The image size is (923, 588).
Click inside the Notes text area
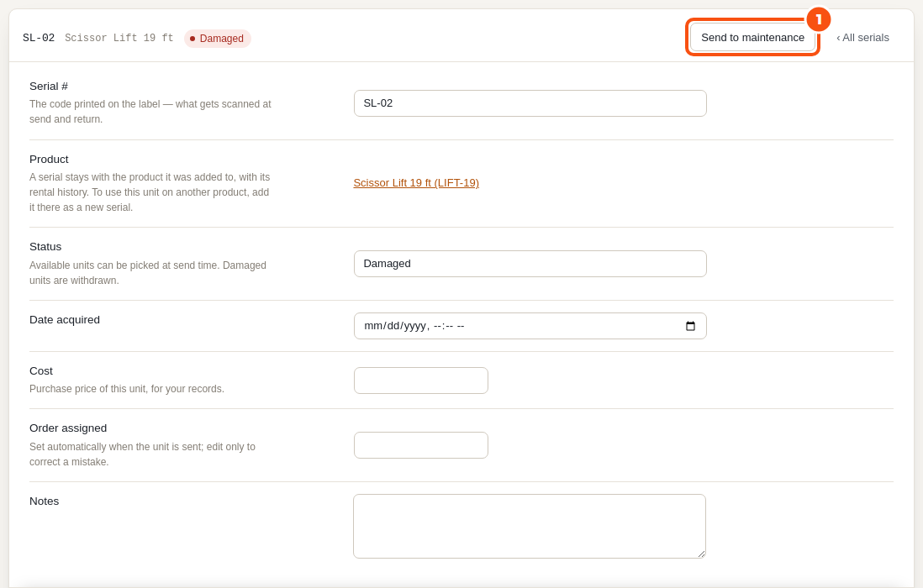click(530, 526)
